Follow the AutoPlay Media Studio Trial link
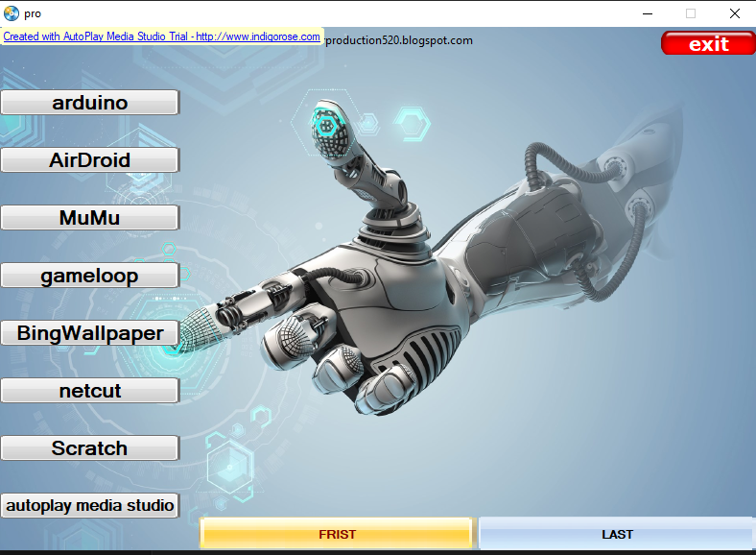The width and height of the screenshot is (756, 555). (161, 36)
